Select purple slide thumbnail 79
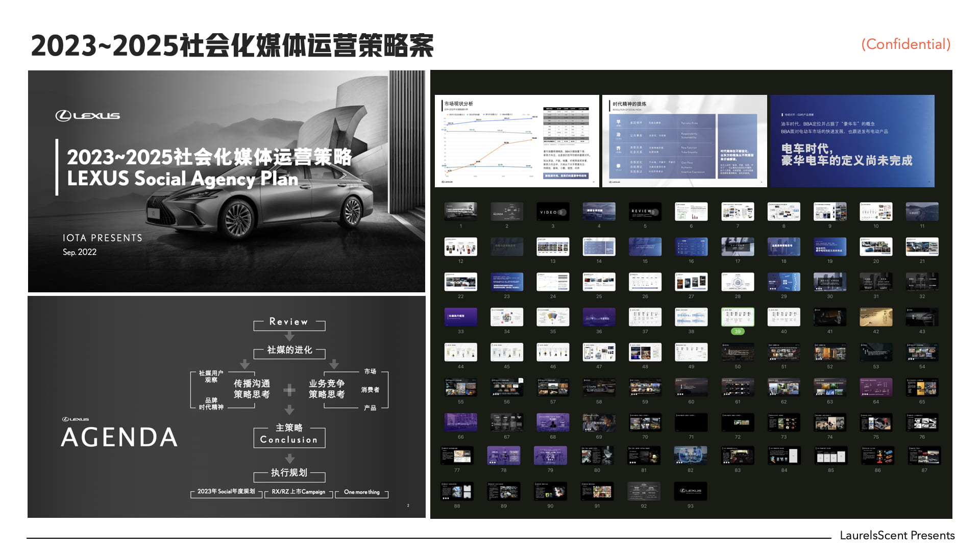The height and width of the screenshot is (551, 980). point(550,456)
